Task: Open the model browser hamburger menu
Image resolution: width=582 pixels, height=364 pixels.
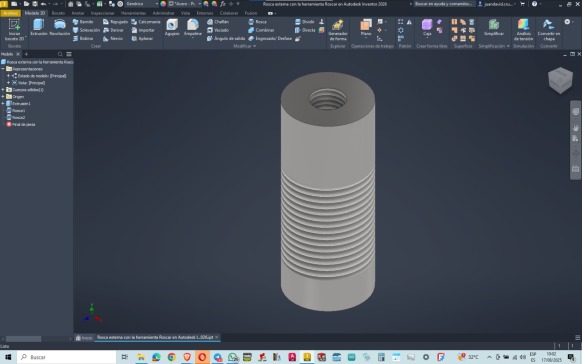Action: (x=69, y=54)
